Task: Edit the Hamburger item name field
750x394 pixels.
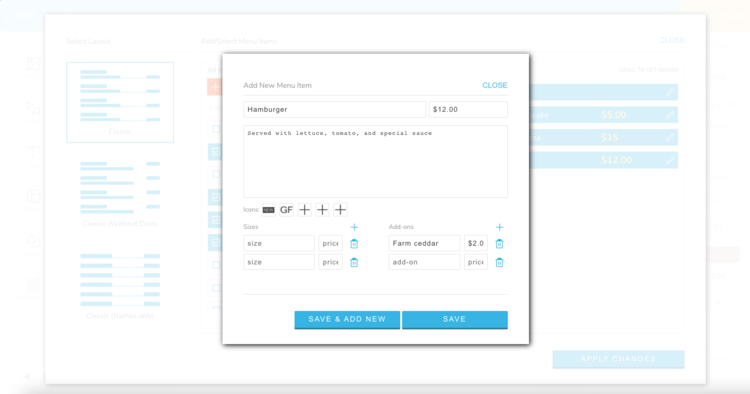Action: pyautogui.click(x=334, y=109)
